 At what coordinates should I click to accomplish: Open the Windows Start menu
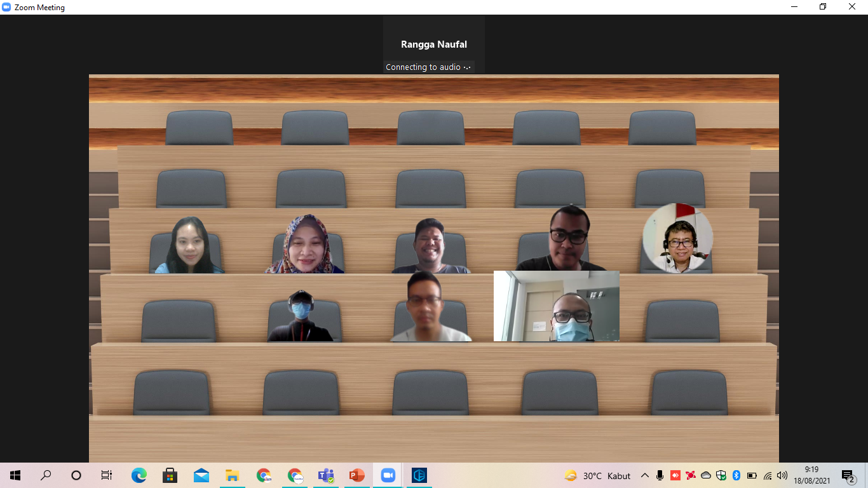click(x=15, y=475)
